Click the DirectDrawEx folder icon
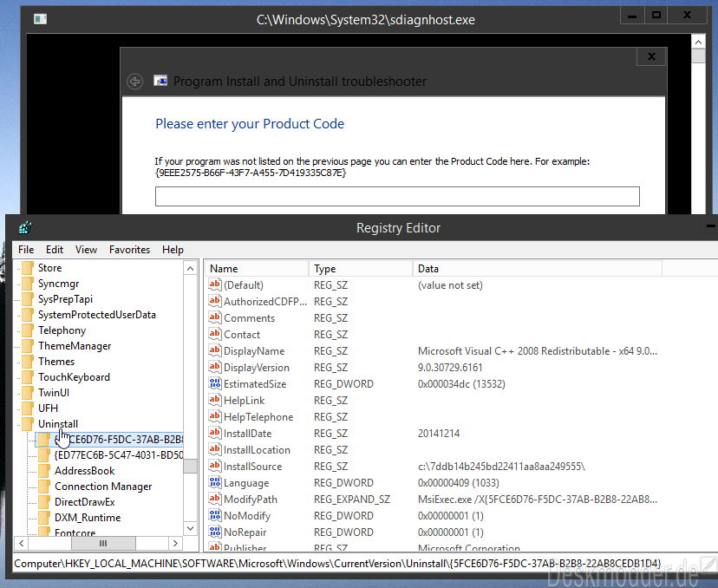 [x=44, y=502]
